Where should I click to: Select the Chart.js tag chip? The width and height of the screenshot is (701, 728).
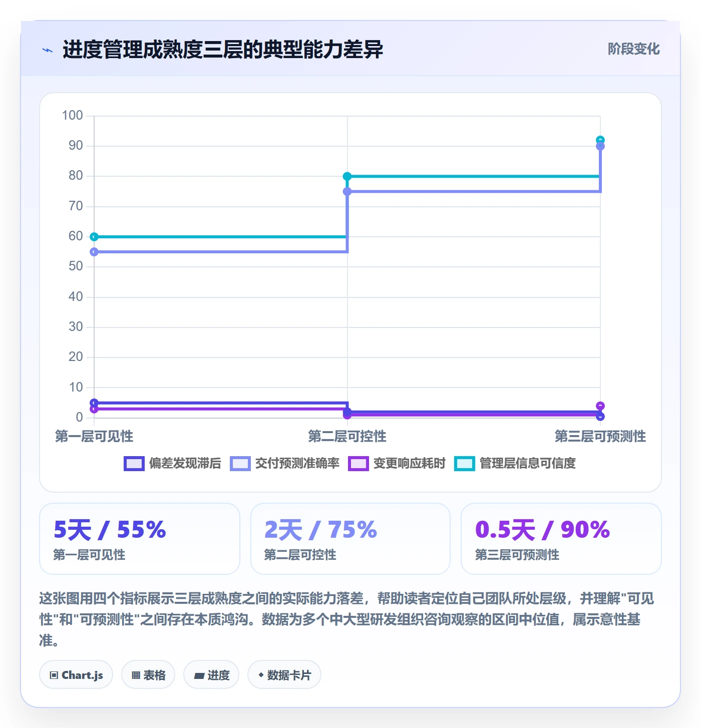click(x=76, y=675)
